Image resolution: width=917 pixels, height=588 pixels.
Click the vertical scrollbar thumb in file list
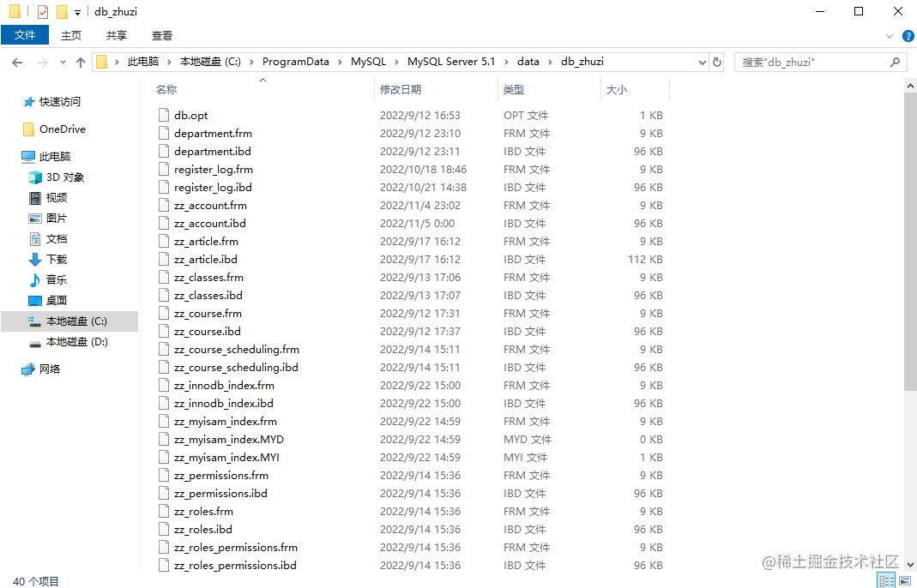click(x=910, y=242)
